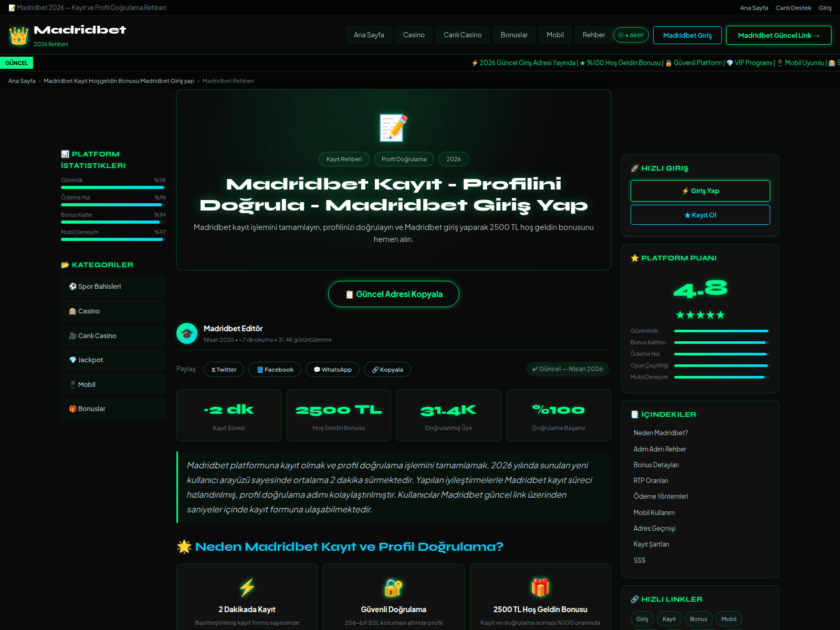Click the chain Hızlı Linkler icon
The height and width of the screenshot is (630, 840).
635,599
